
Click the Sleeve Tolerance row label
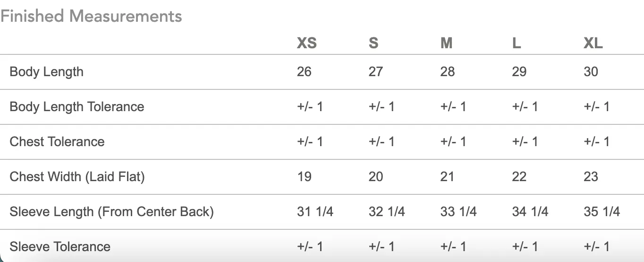[x=60, y=247]
